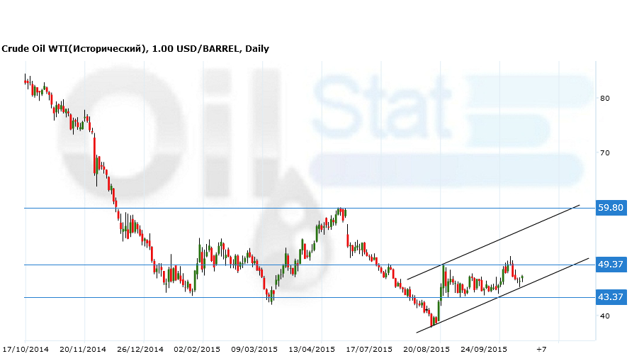The width and height of the screenshot is (644, 361).
Task: Select the 17/10/2014 date on the axis
Action: point(26,350)
